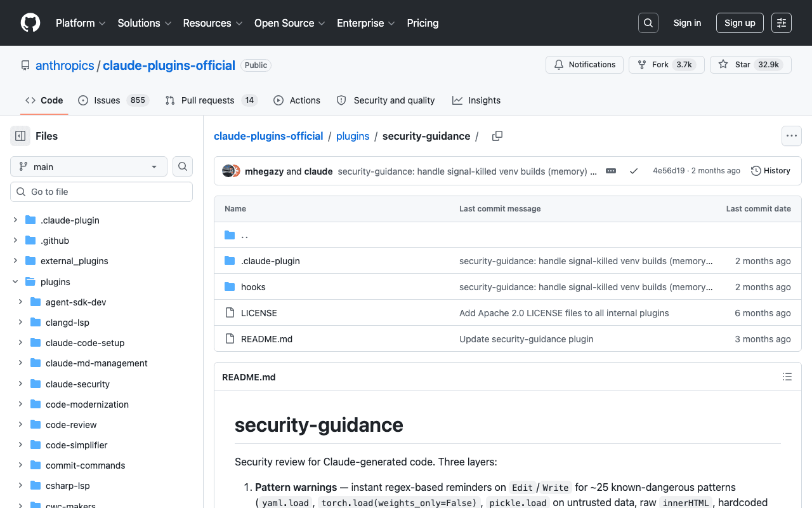Click the LICENSE file icon
Viewport: 812px width, 508px height.
(x=230, y=313)
